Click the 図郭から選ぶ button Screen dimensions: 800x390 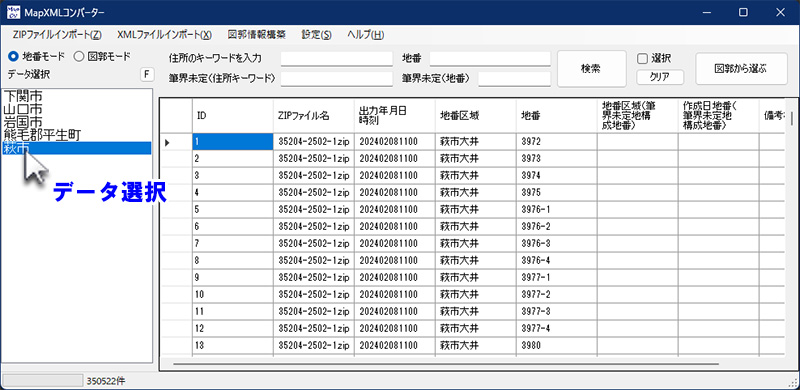(741, 68)
